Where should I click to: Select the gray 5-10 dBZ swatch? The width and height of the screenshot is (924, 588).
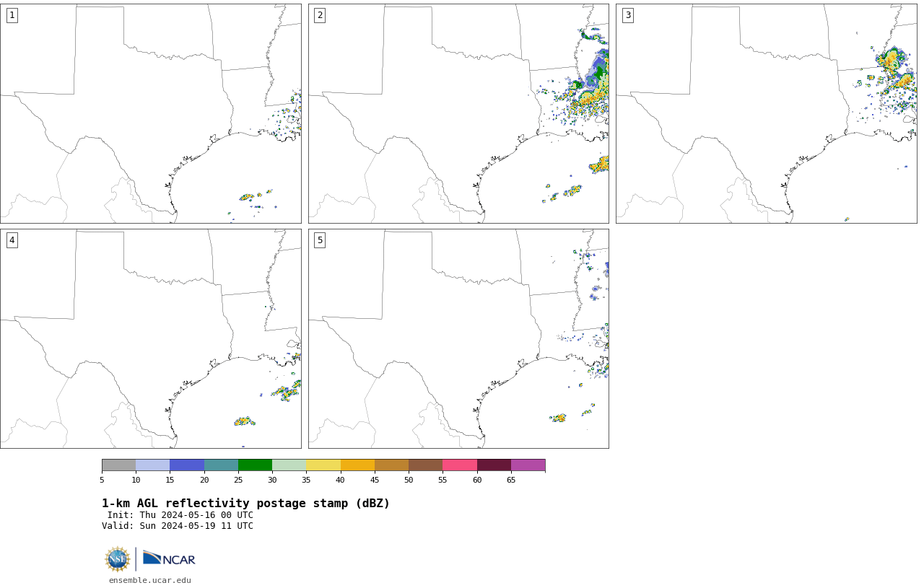pos(118,465)
